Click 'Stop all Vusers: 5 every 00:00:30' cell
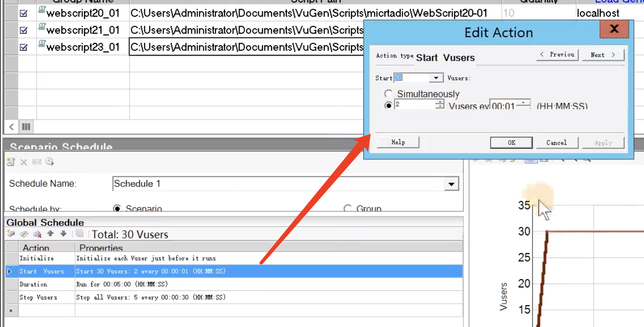 click(269, 297)
